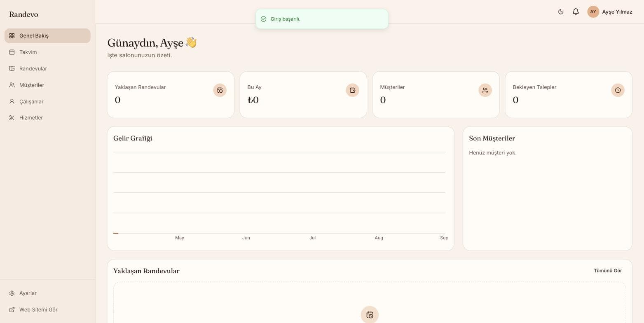Open notifications via the bell icon

tap(576, 12)
